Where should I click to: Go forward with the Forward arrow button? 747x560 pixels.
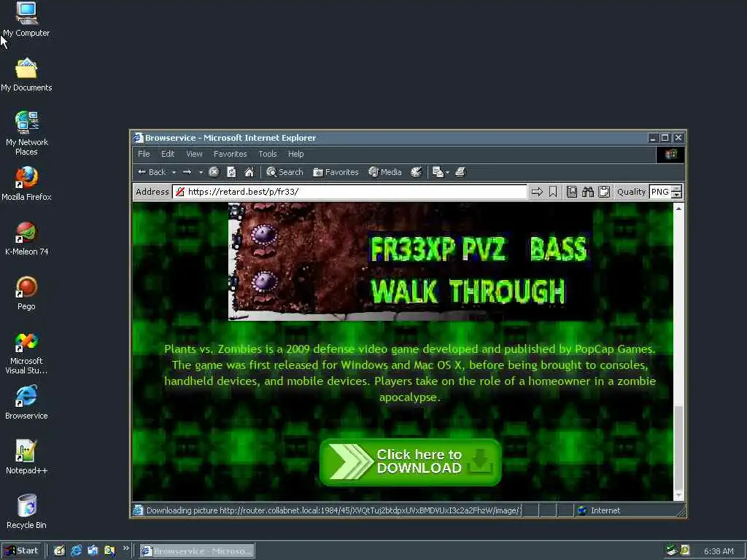pos(187,172)
